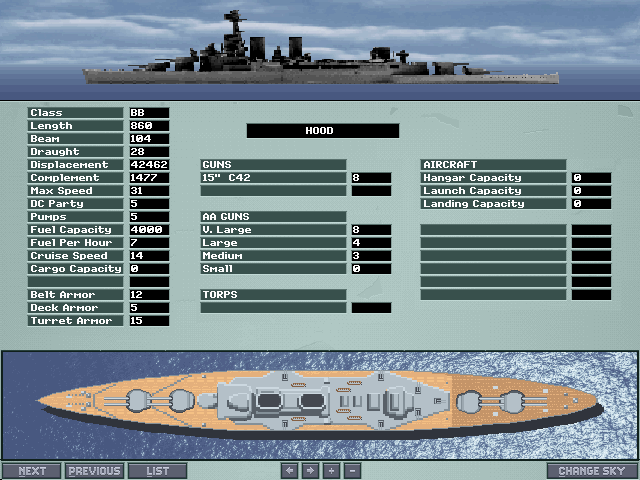Select the V. Large AA guns count

(370, 230)
